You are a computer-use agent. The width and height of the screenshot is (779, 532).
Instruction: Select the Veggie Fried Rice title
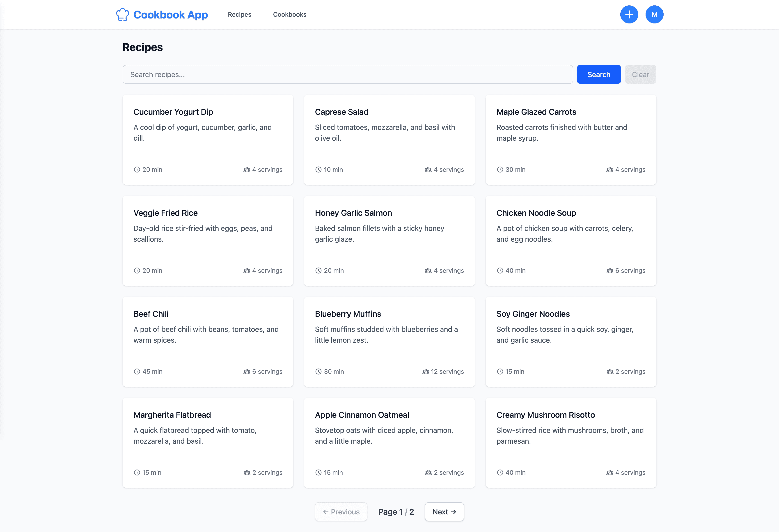[166, 213]
